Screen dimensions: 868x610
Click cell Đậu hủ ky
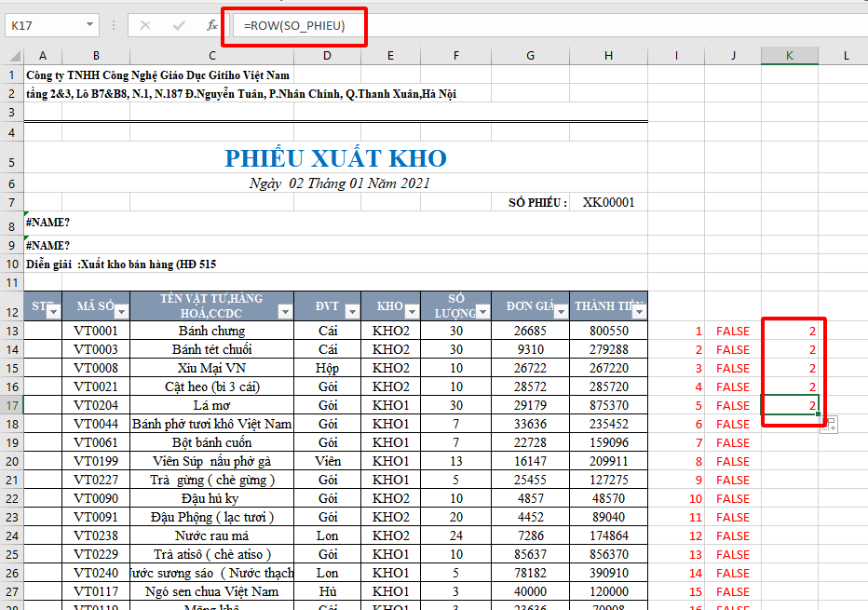point(212,499)
